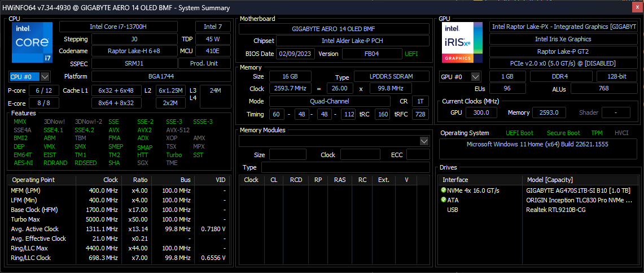
Task: Click green status icon beside NVMe 4x drive
Action: pos(443,190)
